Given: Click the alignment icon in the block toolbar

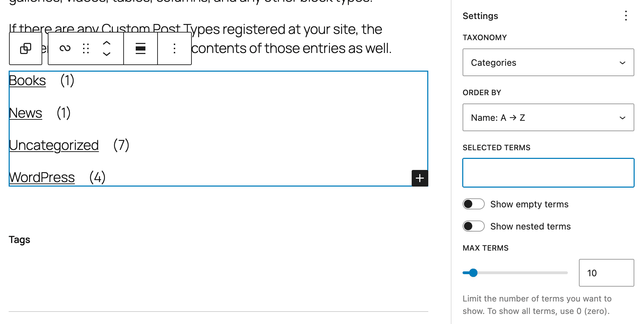Looking at the screenshot, I should pyautogui.click(x=140, y=48).
